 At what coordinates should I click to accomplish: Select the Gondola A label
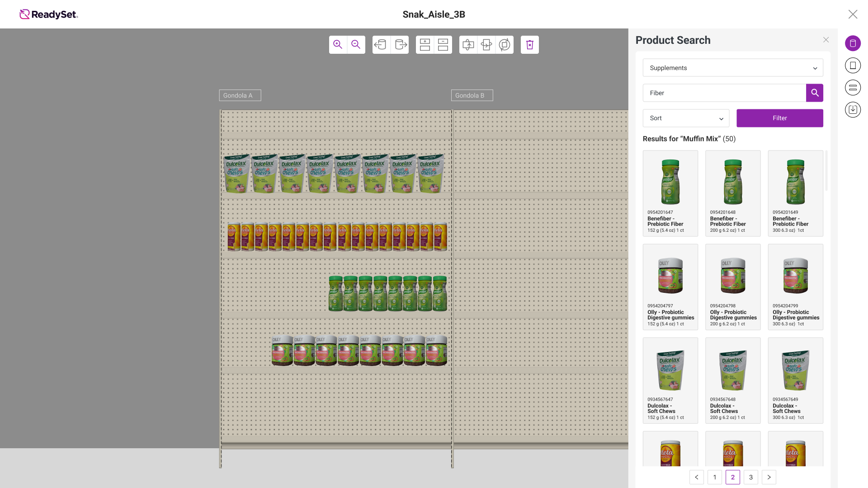click(240, 95)
